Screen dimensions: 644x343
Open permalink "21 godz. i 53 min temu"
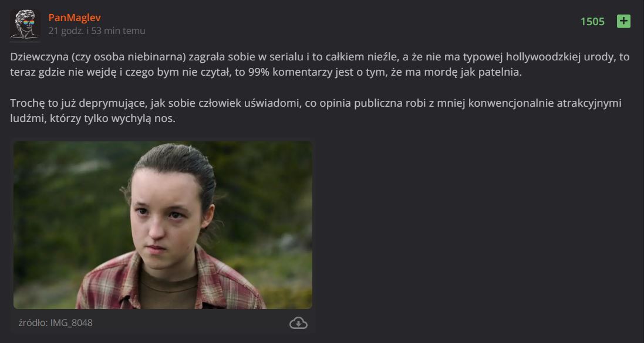pos(96,31)
